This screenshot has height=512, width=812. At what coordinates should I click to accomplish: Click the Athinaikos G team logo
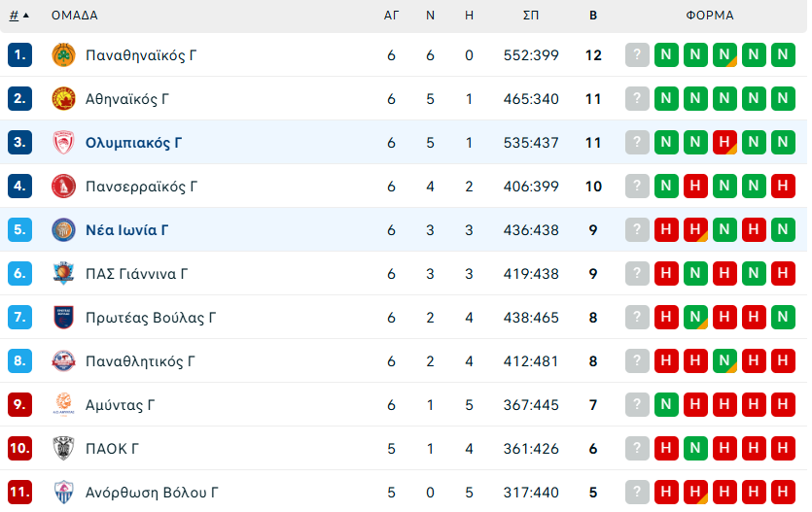[x=63, y=99]
